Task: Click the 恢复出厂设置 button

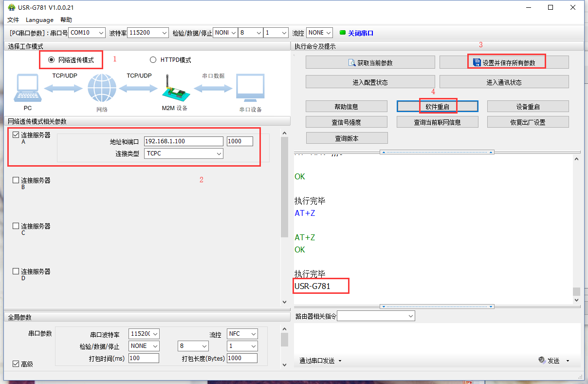Action: tap(528, 122)
